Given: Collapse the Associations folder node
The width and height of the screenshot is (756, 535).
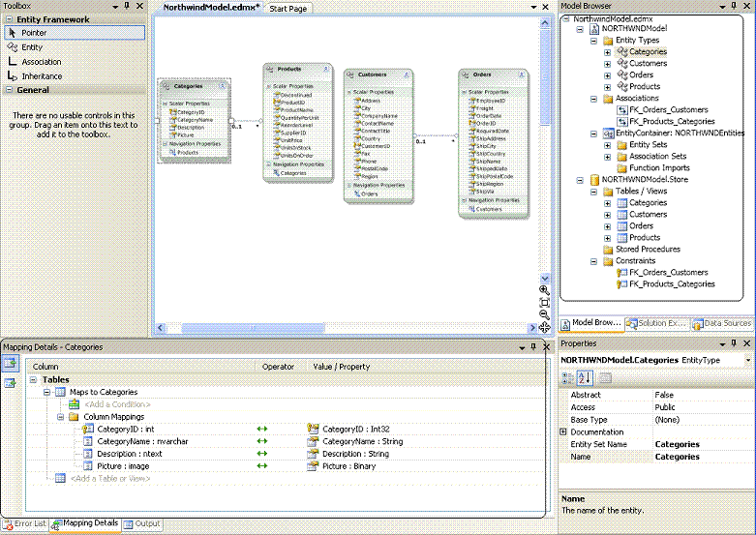Looking at the screenshot, I should point(593,99).
